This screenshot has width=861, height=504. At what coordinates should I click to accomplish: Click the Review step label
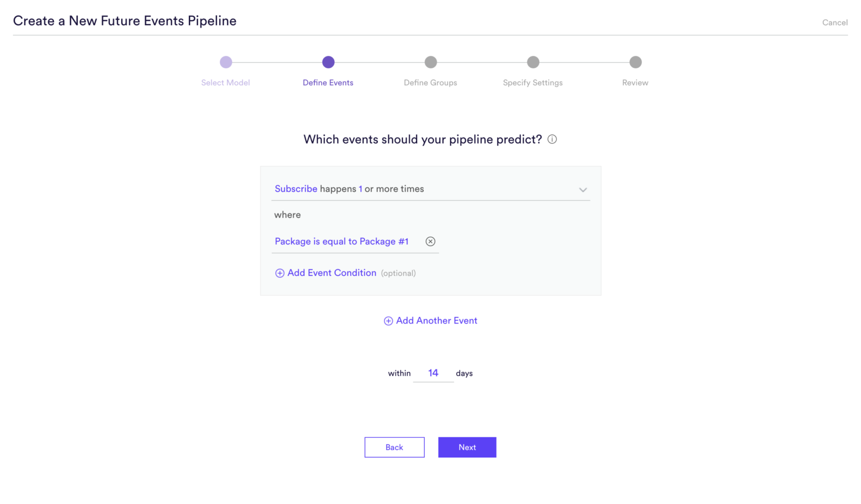click(635, 82)
